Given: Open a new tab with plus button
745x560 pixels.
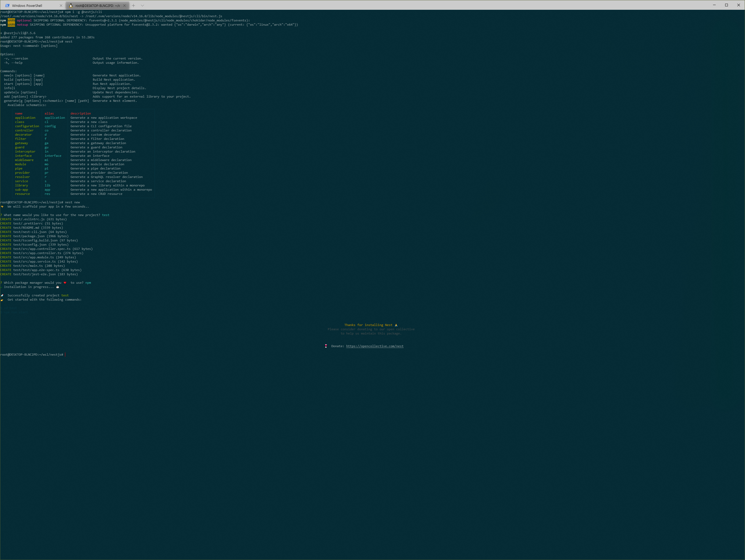Looking at the screenshot, I should pyautogui.click(x=133, y=5).
